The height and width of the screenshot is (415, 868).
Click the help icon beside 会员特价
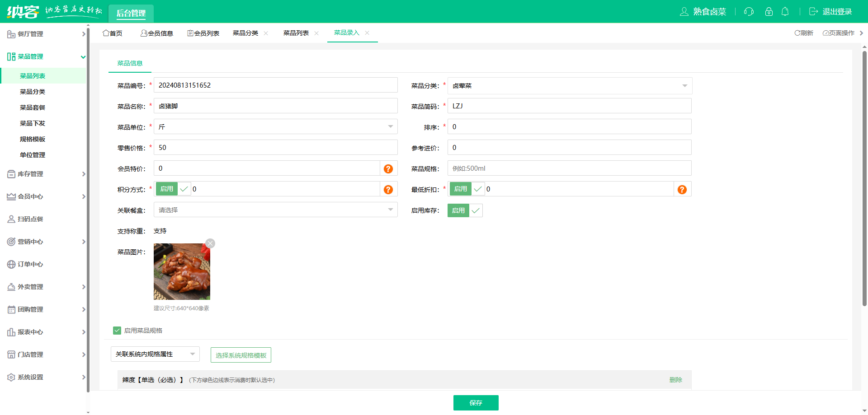[388, 168]
